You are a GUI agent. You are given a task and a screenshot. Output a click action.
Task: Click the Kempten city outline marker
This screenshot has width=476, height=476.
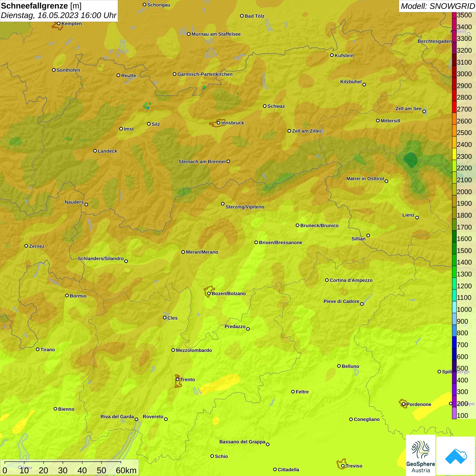(x=57, y=25)
